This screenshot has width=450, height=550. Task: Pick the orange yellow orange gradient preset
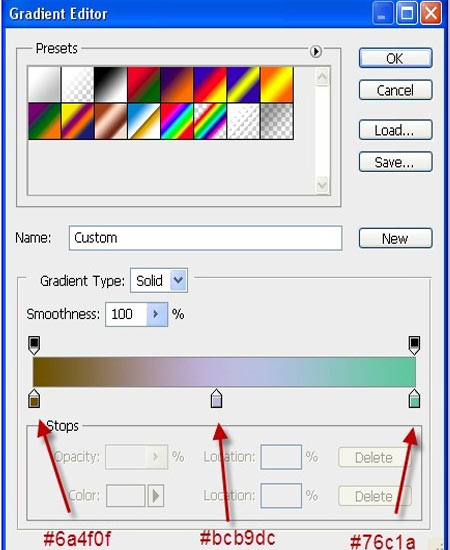click(276, 85)
